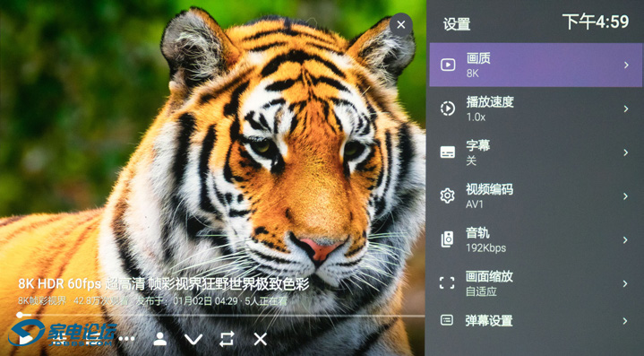Expand the 弹幕设置 chevron arrow
Image resolution: width=644 pixels, height=356 pixels.
click(x=625, y=321)
